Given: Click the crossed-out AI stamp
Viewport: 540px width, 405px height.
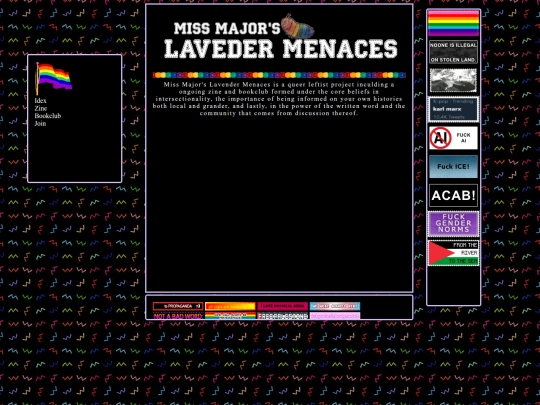Looking at the screenshot, I should pyautogui.click(x=453, y=138).
